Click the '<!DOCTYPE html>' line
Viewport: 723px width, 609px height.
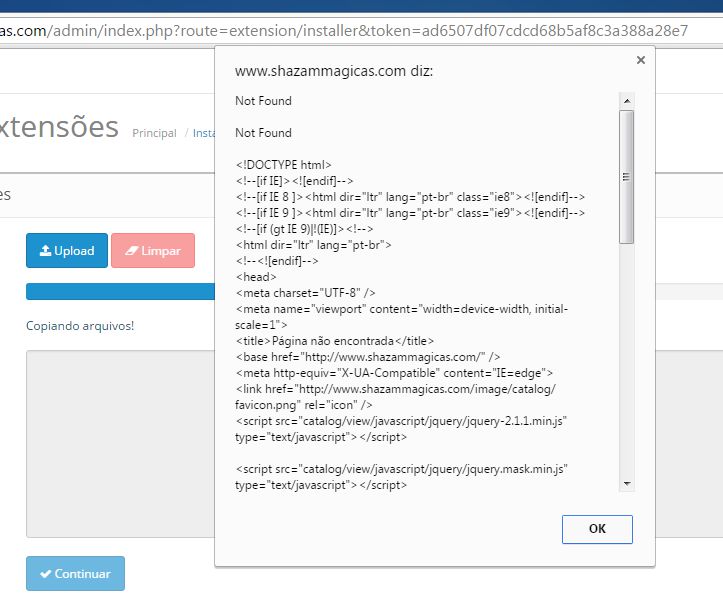(283, 165)
